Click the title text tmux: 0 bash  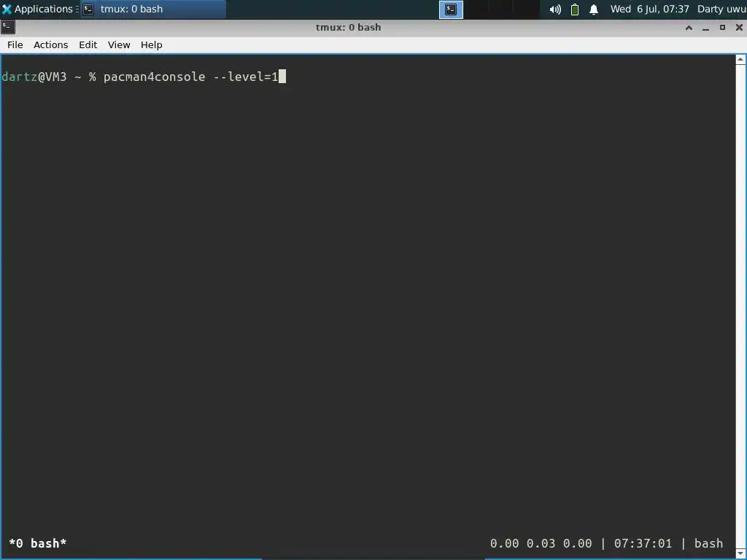tap(348, 27)
